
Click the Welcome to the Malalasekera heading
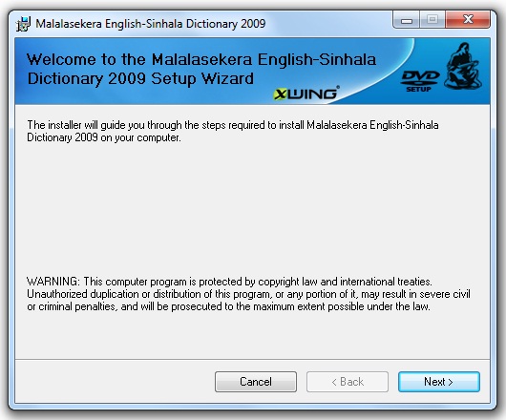pyautogui.click(x=201, y=59)
